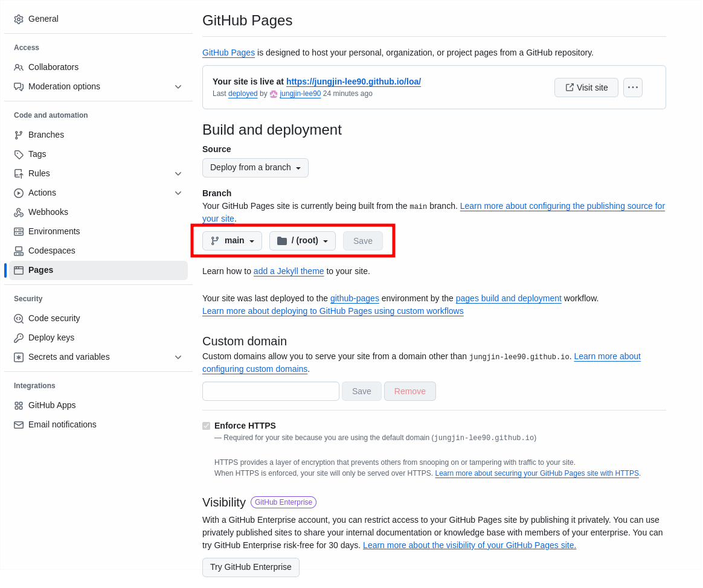703x588 pixels.
Task: Select Environments in the sidebar
Action: click(x=98, y=231)
